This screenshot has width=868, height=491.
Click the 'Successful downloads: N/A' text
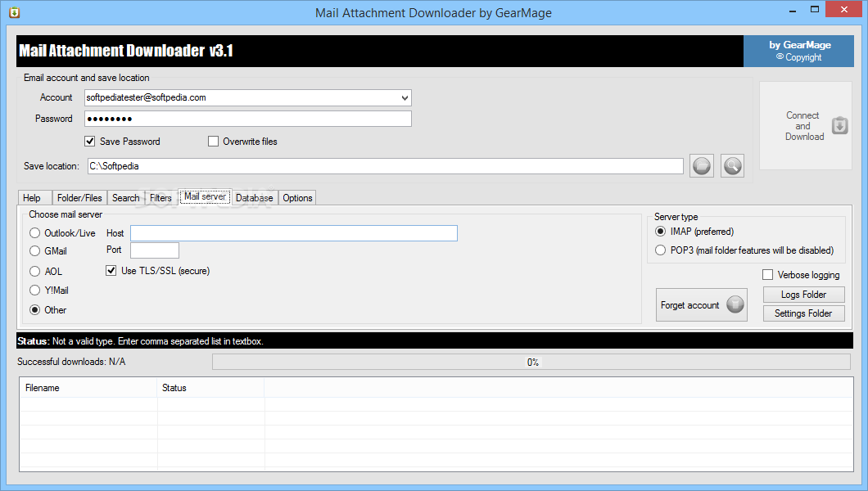tap(71, 362)
